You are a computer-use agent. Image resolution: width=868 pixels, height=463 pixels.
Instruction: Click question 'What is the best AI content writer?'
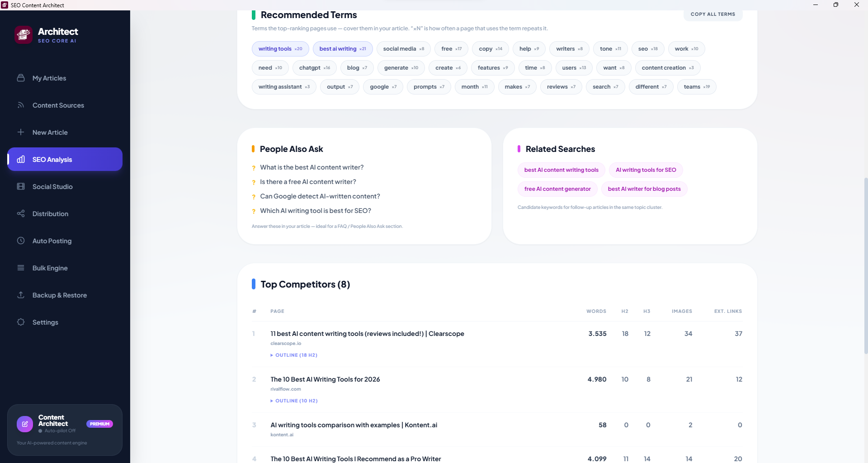(312, 167)
